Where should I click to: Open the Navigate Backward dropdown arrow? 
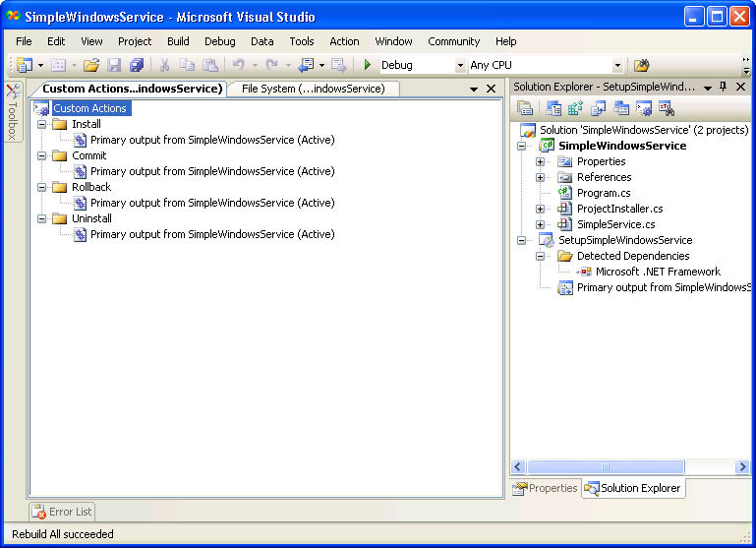(322, 65)
